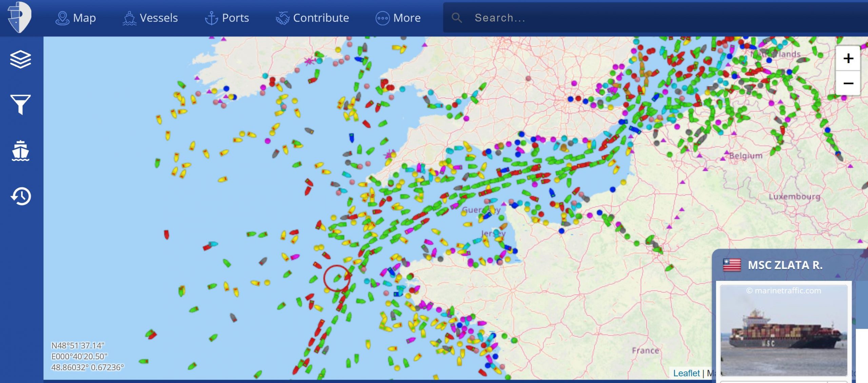Click the search magnifier icon
The height and width of the screenshot is (383, 868).
coord(457,18)
